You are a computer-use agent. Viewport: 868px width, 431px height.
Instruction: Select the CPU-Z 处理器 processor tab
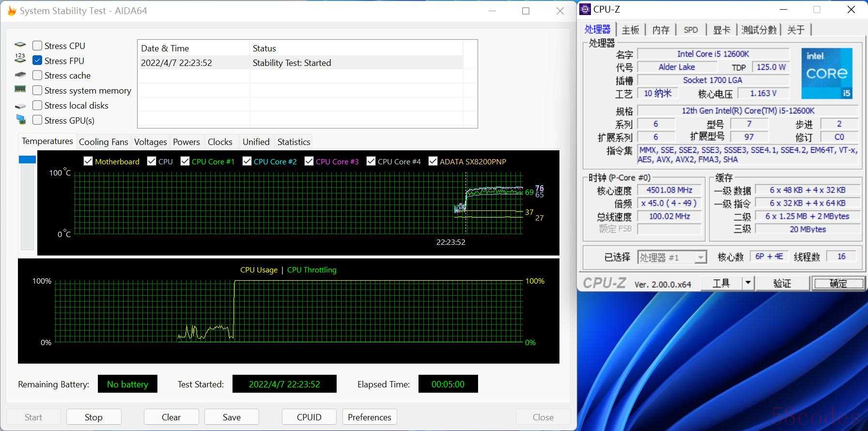(598, 29)
